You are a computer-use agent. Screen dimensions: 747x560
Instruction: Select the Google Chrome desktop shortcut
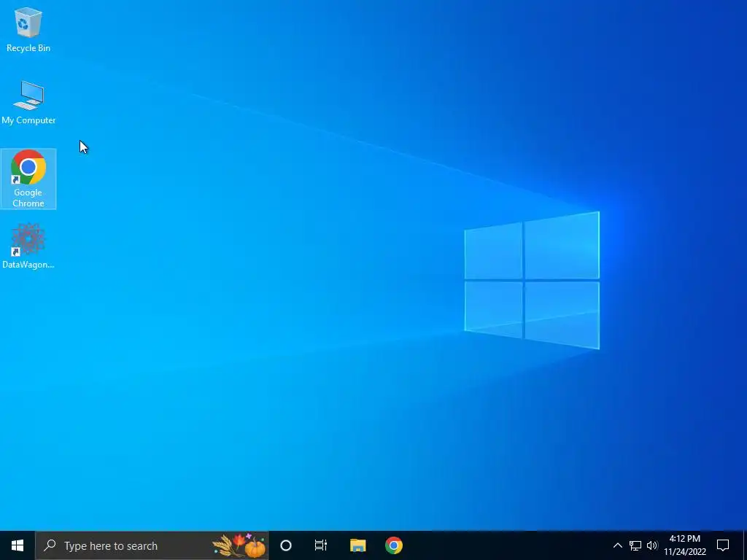[28, 179]
